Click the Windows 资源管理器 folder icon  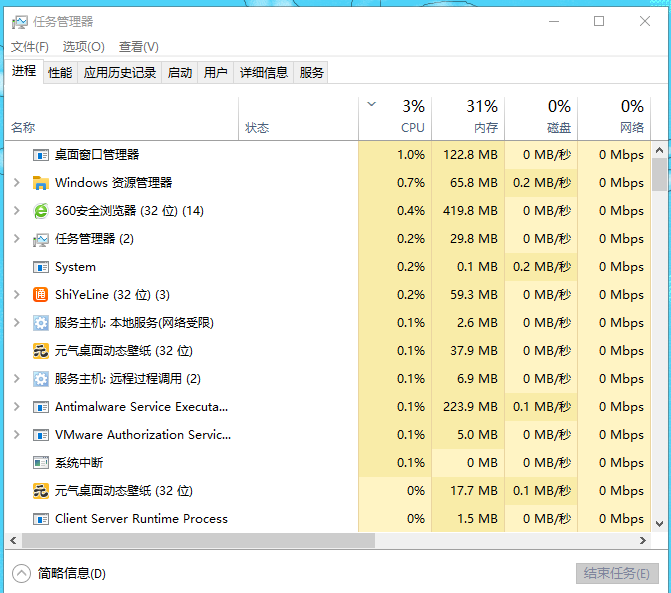click(41, 183)
